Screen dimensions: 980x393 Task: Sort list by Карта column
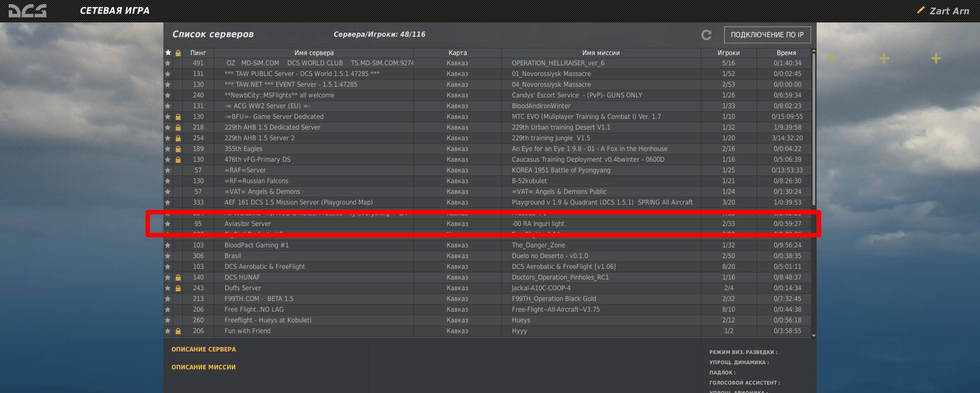[x=458, y=53]
